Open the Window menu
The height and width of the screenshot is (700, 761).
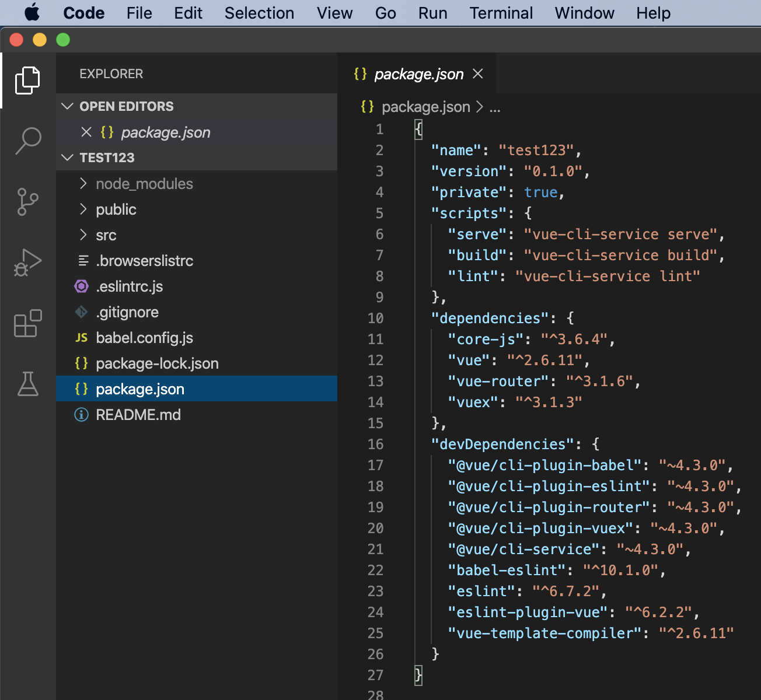point(585,13)
